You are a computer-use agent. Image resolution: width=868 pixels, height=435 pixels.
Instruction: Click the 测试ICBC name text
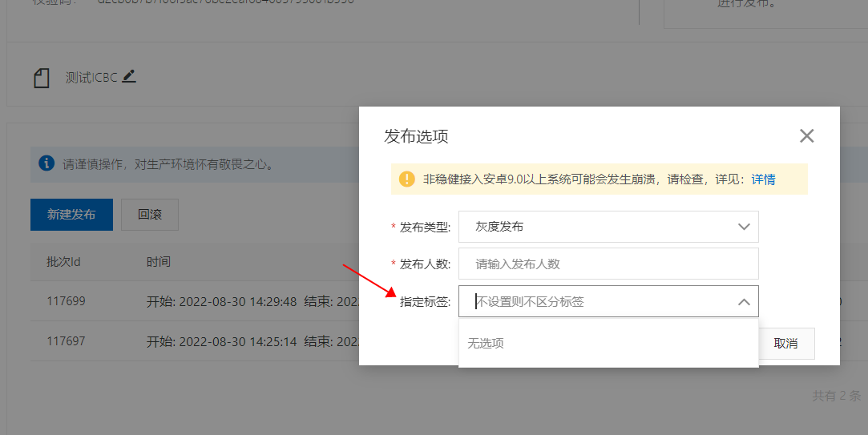click(91, 78)
